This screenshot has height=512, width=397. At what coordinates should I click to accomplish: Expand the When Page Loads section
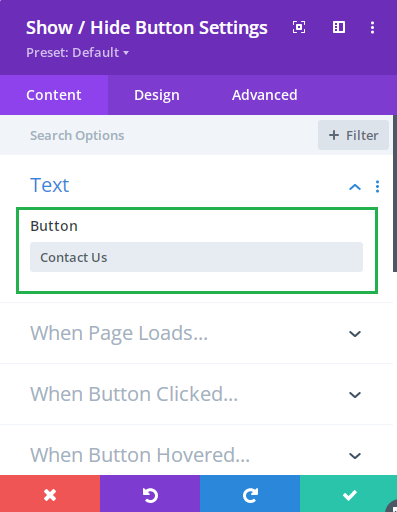click(x=197, y=333)
